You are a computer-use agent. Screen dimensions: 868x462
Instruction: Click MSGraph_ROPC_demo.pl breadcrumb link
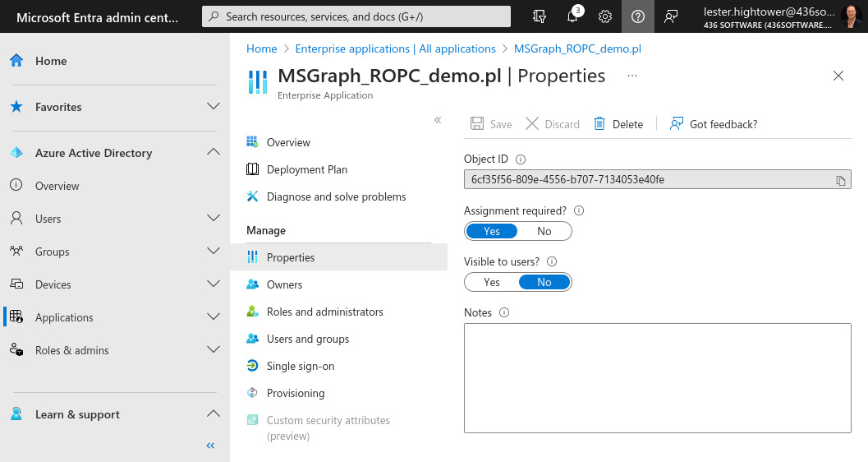[x=577, y=49]
